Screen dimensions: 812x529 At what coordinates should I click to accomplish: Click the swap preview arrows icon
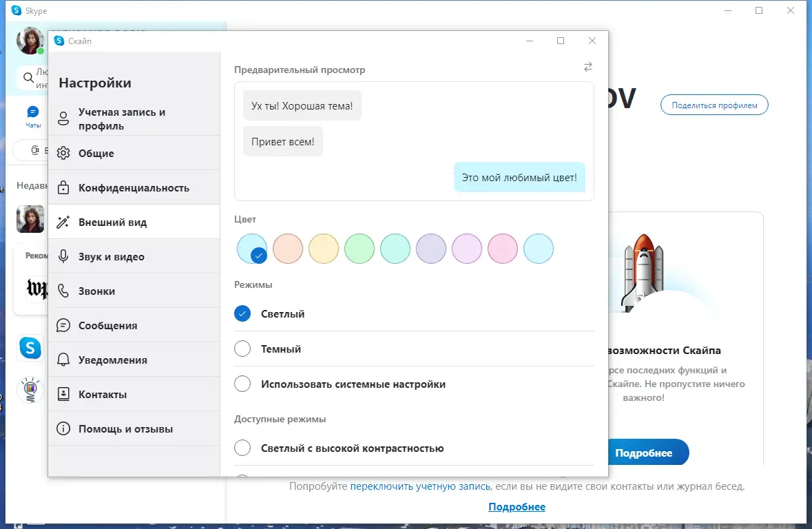[x=587, y=67]
